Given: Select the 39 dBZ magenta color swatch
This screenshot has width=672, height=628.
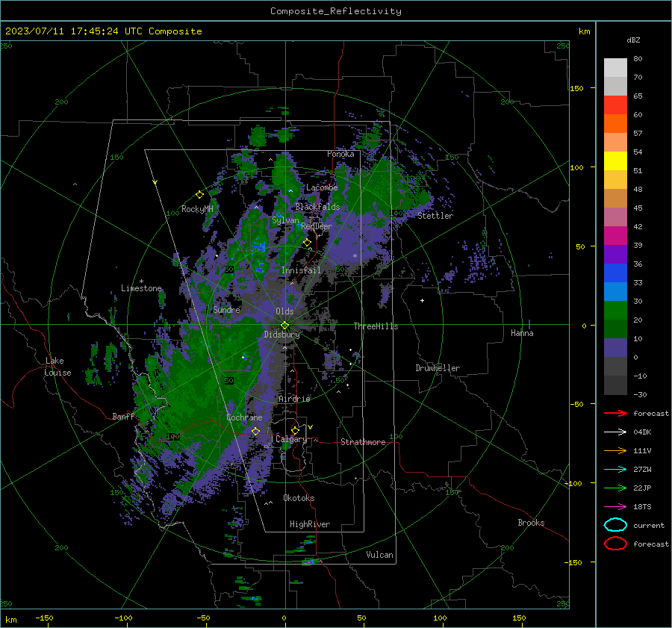Looking at the screenshot, I should 615,235.
